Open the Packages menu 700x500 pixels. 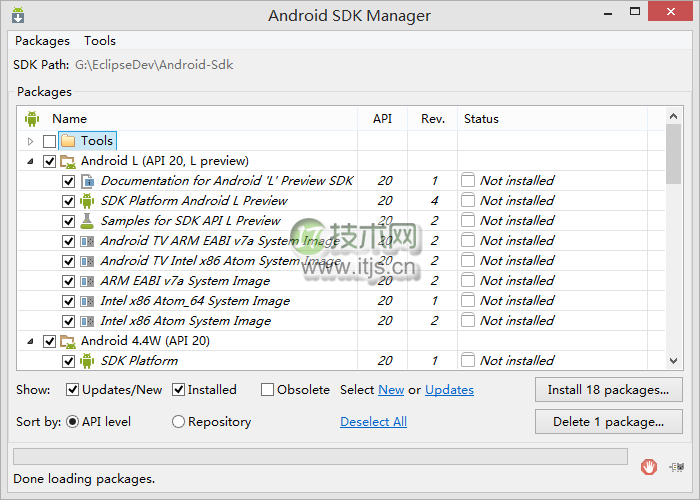click(x=42, y=41)
